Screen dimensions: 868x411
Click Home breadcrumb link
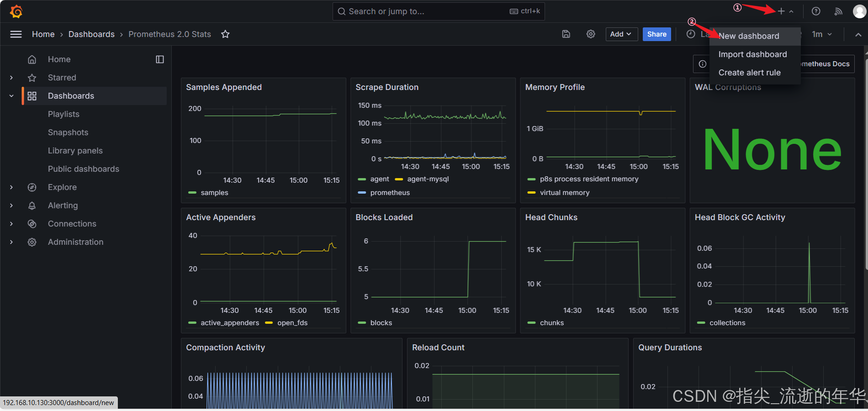(43, 34)
